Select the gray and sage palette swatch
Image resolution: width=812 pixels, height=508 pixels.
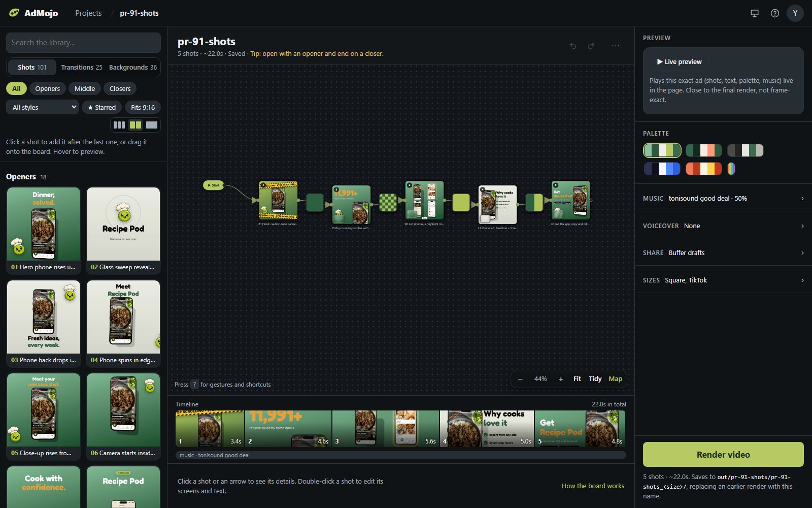pyautogui.click(x=746, y=150)
